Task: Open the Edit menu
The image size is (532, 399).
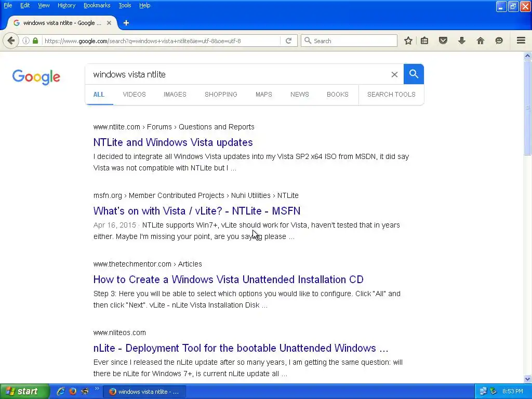Action: coord(25,5)
